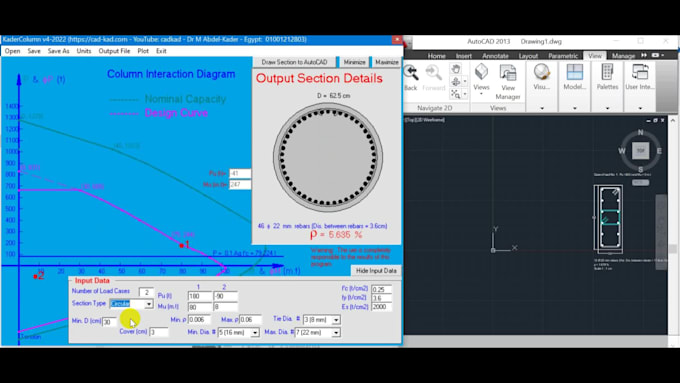Click the Min. D (cm) input field
This screenshot has height=383, width=680.
[x=109, y=321]
